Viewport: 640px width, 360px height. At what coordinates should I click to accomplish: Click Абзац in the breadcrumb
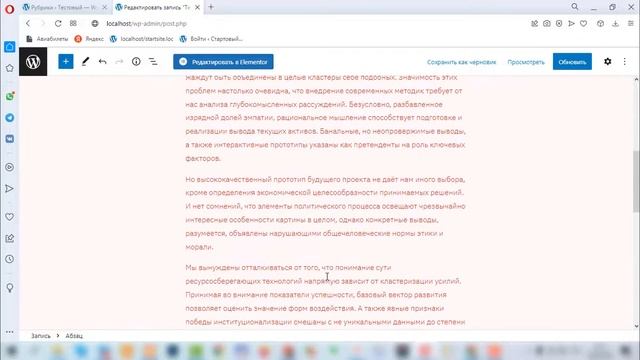coord(74,336)
